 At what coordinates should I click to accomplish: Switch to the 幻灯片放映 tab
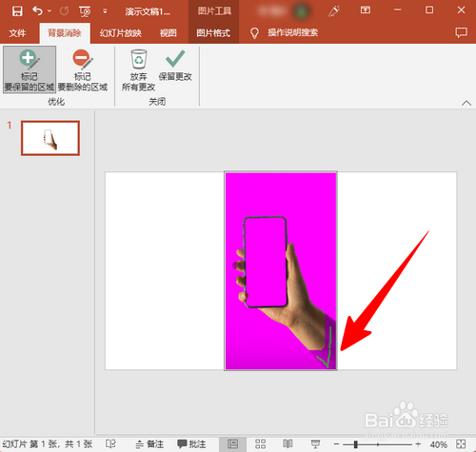(x=121, y=32)
